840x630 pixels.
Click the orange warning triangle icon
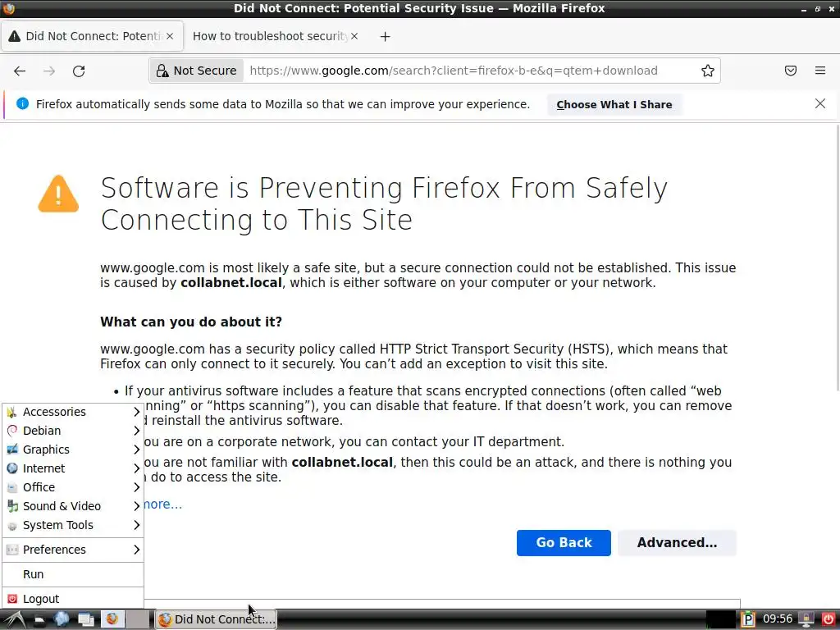[58, 194]
